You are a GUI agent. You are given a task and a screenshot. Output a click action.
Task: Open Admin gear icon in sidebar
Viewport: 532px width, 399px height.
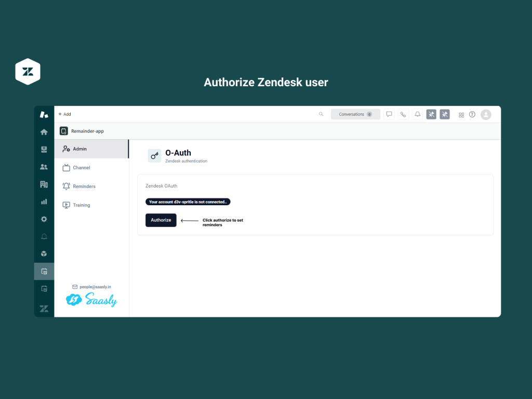(44, 219)
